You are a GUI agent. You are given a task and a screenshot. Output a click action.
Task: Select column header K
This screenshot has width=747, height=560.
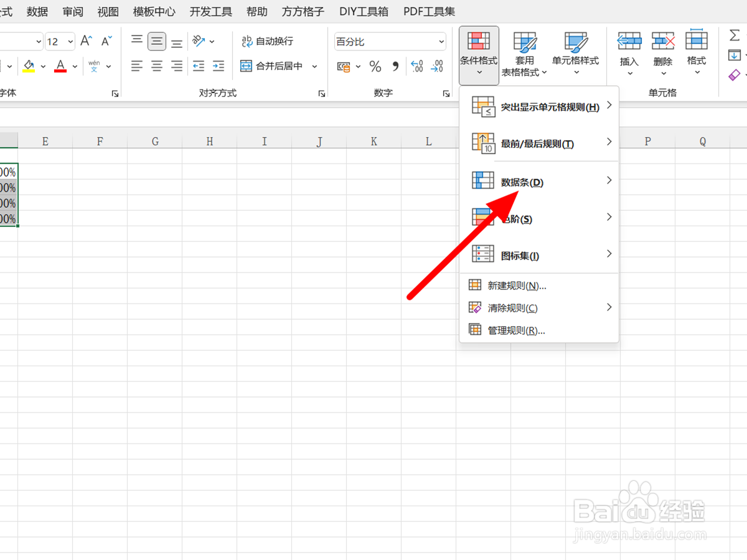(374, 141)
